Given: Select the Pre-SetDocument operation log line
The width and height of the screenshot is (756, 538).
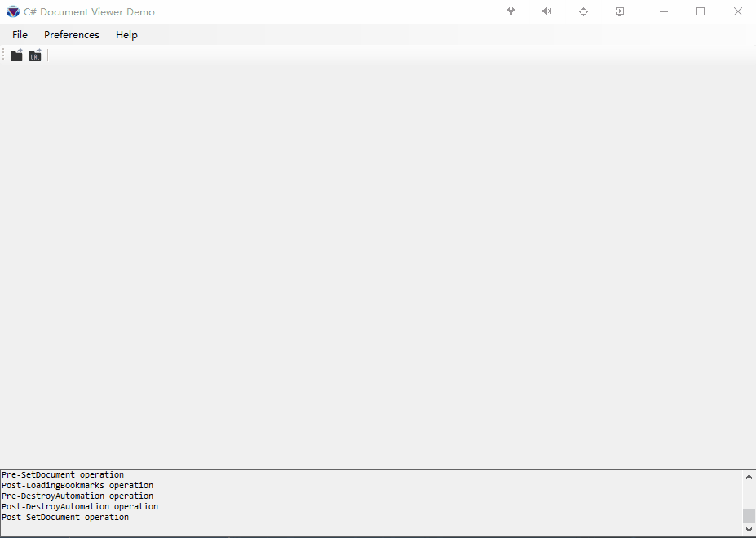Looking at the screenshot, I should pos(62,474).
